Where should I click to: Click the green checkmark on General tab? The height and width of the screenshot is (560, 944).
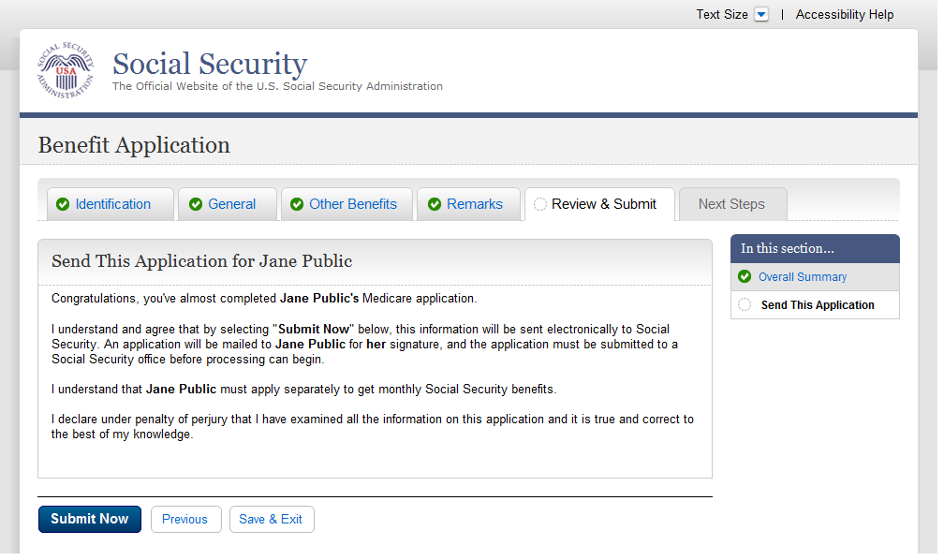point(196,205)
